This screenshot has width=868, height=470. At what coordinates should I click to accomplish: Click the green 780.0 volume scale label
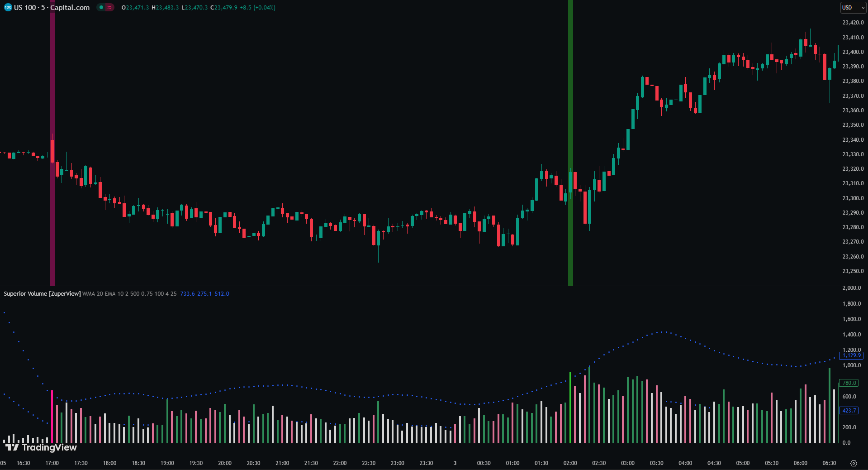[x=849, y=383]
